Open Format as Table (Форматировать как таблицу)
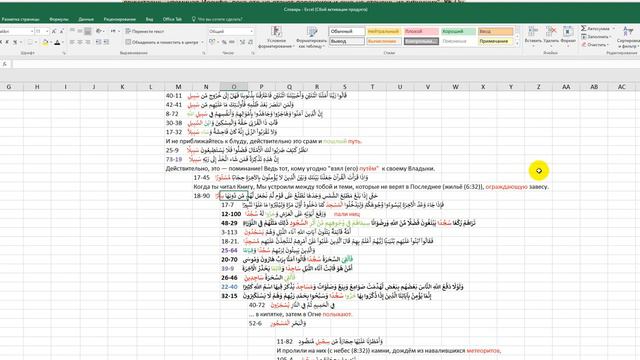Viewport: 640px width, 360px height. pyautogui.click(x=312, y=38)
